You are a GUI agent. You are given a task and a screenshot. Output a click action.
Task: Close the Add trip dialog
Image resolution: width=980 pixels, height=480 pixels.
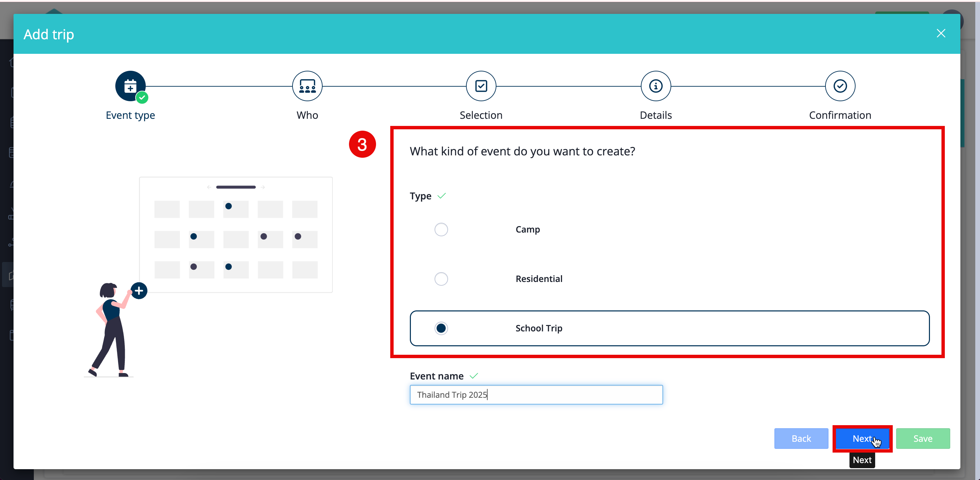click(x=941, y=34)
